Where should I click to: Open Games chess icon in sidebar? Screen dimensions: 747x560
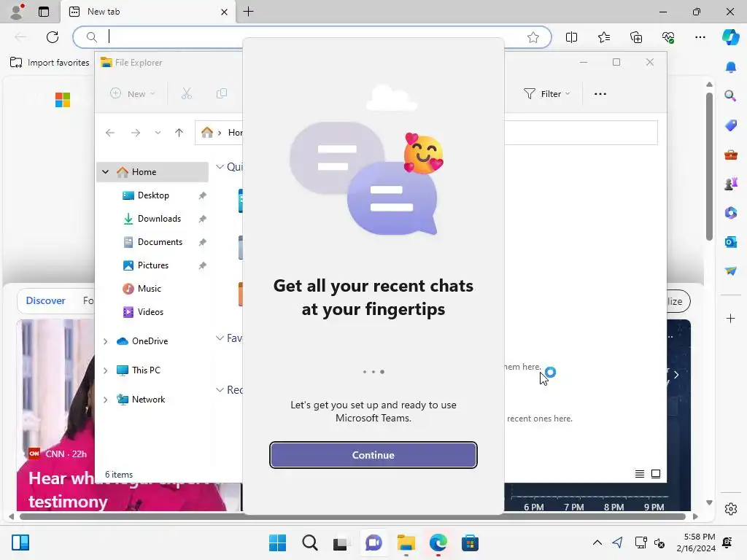coord(730,184)
